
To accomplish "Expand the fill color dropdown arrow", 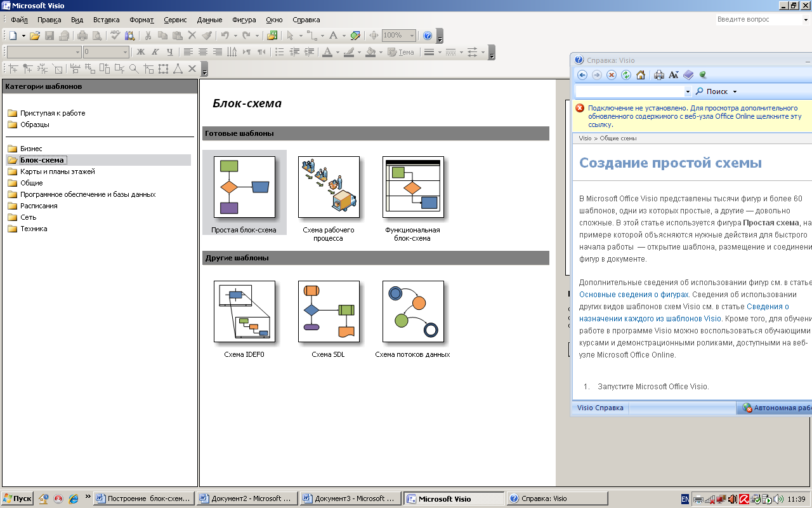I will tap(381, 52).
